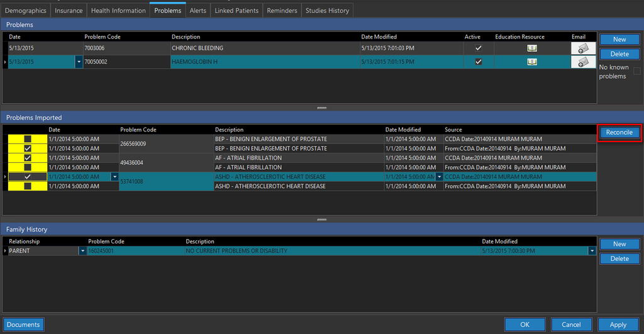Expand date dropdown for Haemoglobin H row
The width and height of the screenshot is (644, 334).
[x=79, y=62]
